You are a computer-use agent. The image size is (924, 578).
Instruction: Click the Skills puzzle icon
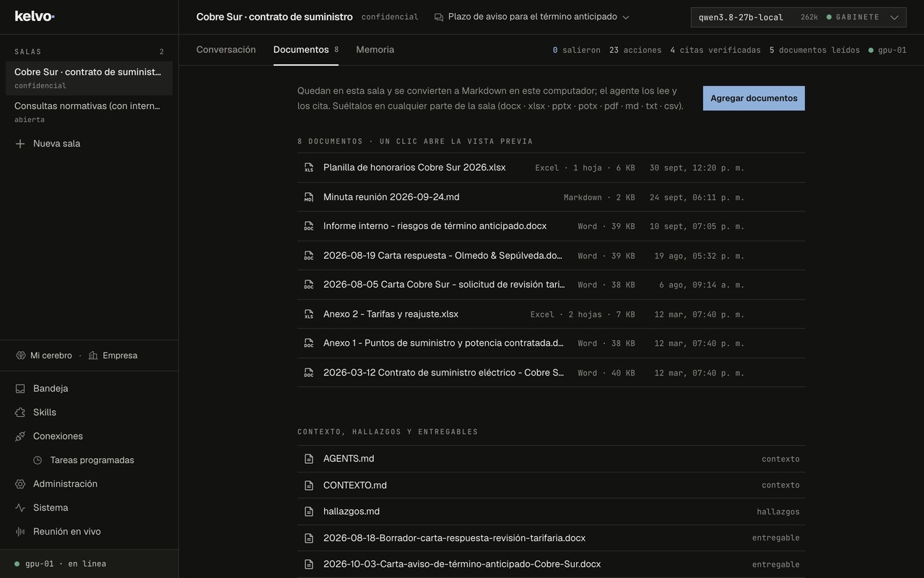point(20,413)
